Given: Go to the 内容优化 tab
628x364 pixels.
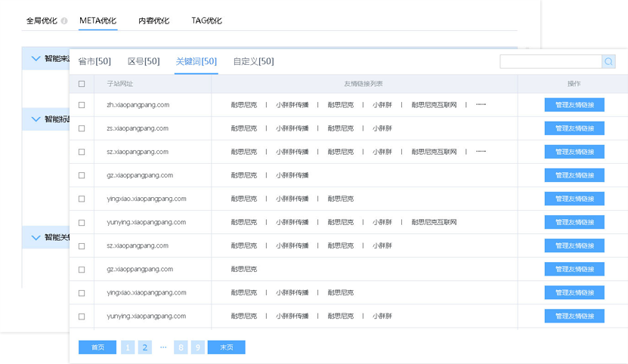Looking at the screenshot, I should click(154, 21).
